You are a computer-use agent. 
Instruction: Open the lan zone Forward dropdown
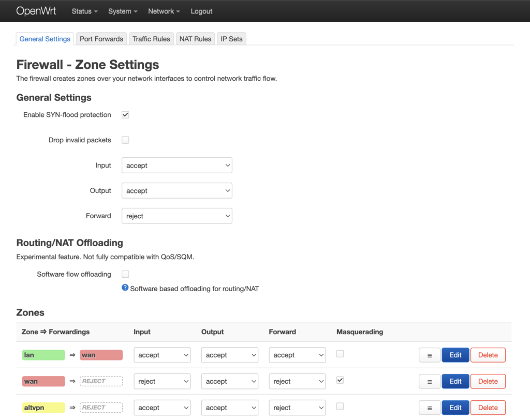tap(297, 355)
